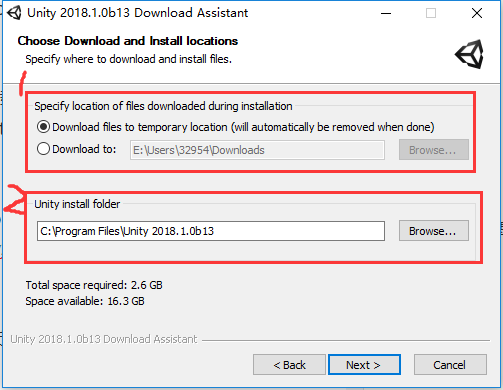Select the Download to radio button
The height and width of the screenshot is (390, 503).
(43, 149)
